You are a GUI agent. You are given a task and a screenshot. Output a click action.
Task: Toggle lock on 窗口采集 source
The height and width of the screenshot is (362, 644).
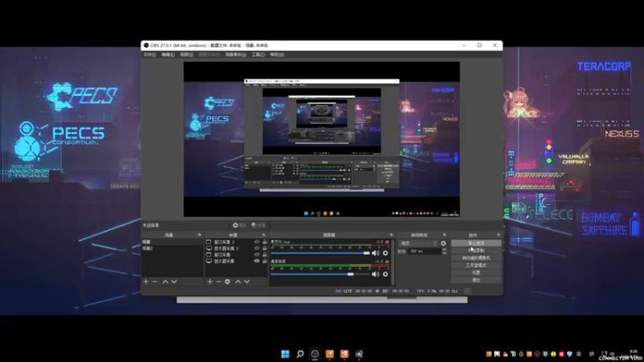tap(265, 254)
